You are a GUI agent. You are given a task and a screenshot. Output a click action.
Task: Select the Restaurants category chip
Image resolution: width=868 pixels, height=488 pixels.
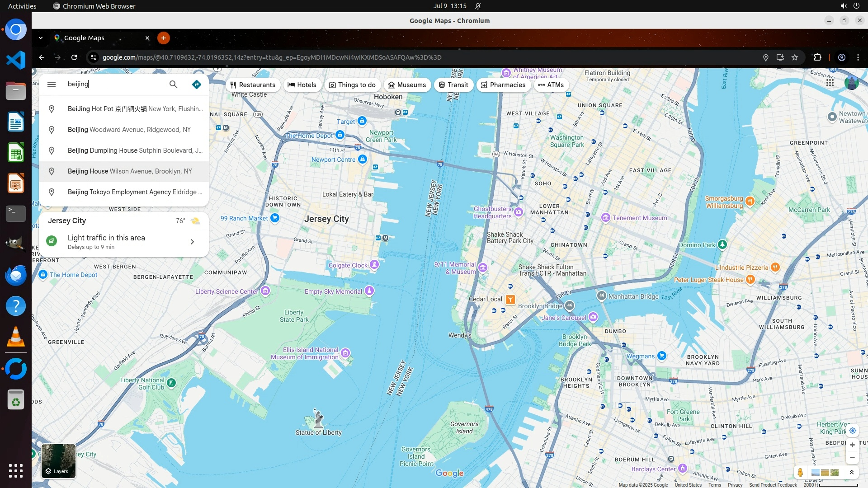253,85
